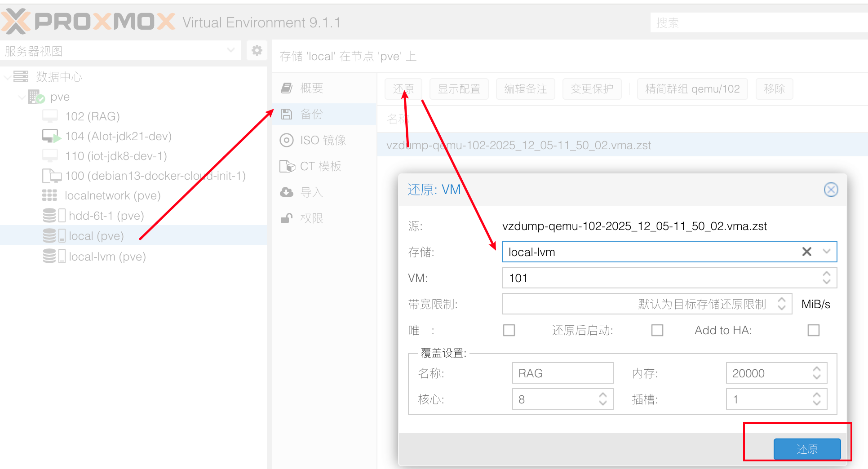Open the 存储 dropdown arrow
The image size is (868, 469).
click(x=827, y=252)
